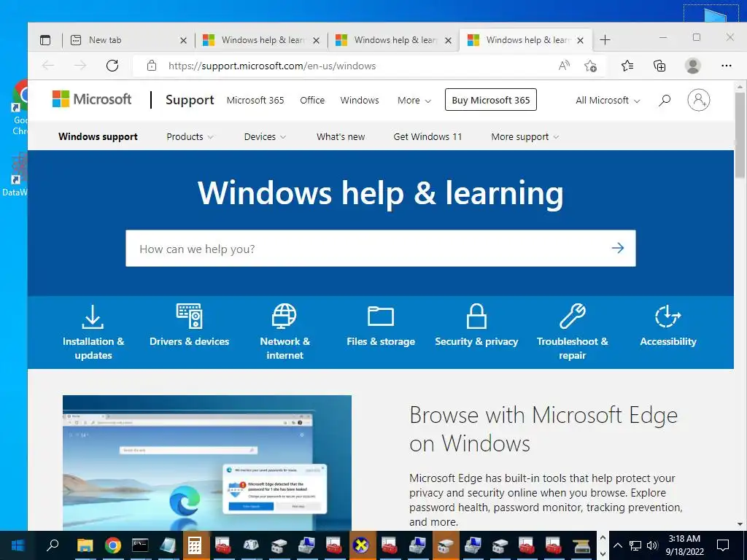Click the page vertical scrollbar thumb
Viewport: 747px width, 560px height.
pyautogui.click(x=740, y=136)
